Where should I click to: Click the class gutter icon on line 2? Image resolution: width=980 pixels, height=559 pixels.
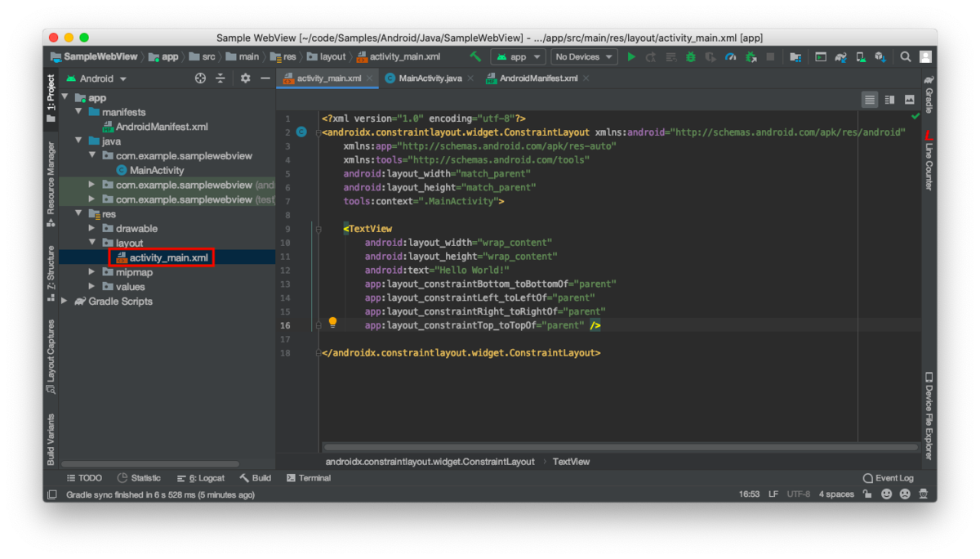pos(301,132)
